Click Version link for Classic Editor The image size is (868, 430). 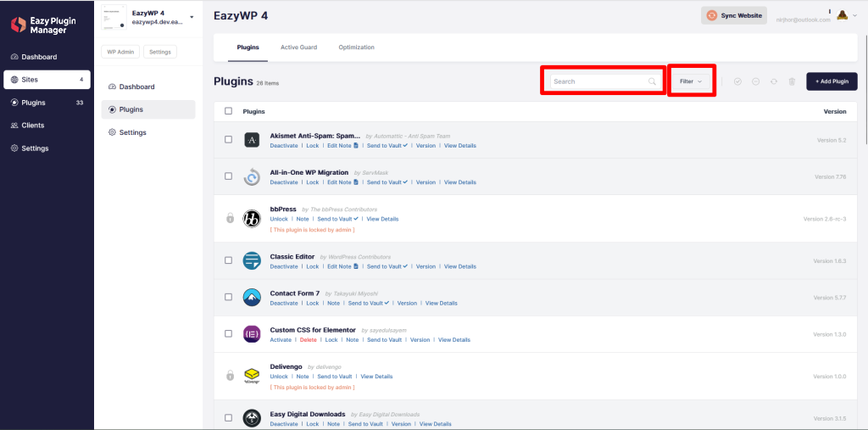click(426, 266)
